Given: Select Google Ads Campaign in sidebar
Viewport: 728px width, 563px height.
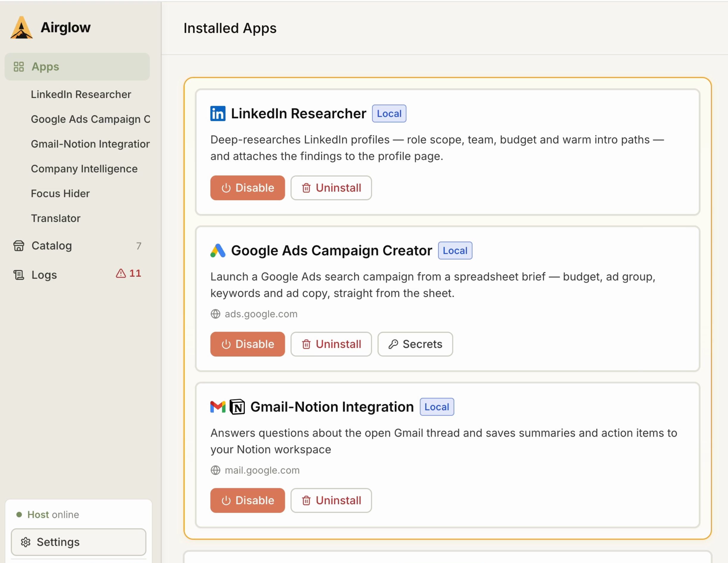Looking at the screenshot, I should pos(90,119).
